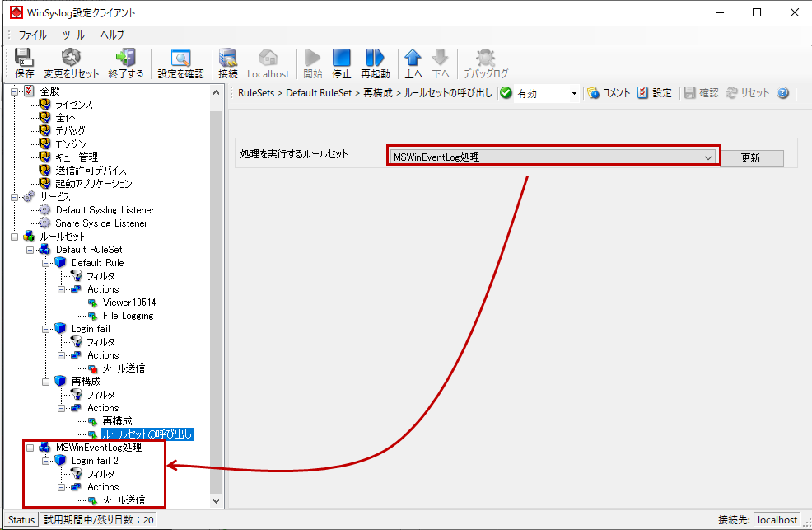Viewport: 812px width, 530px height.
Task: Collapse the 再構成 rule node
Action: (45, 382)
